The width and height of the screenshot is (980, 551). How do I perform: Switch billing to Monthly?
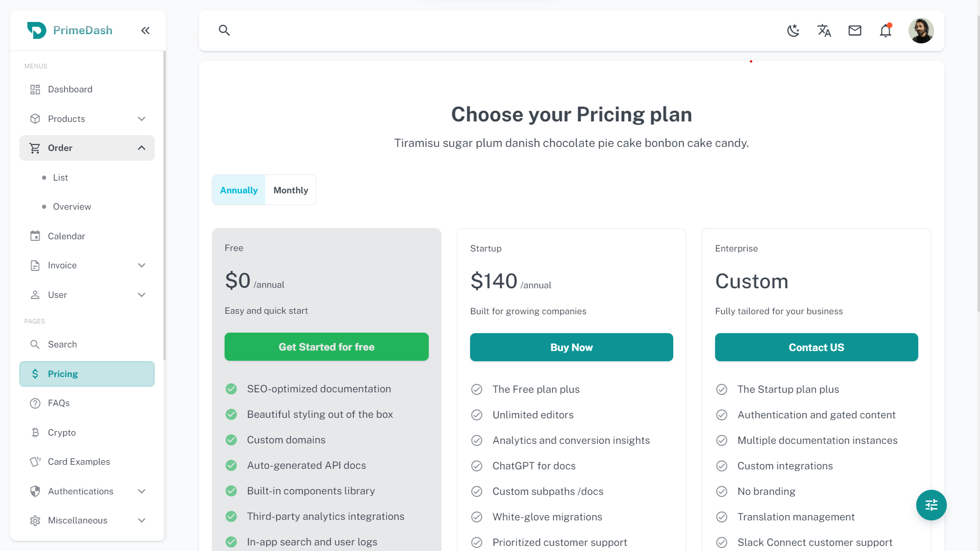(x=290, y=190)
